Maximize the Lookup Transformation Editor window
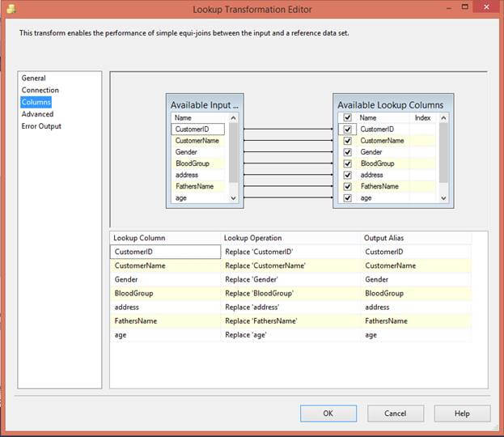This screenshot has height=437, width=504. coord(465,6)
